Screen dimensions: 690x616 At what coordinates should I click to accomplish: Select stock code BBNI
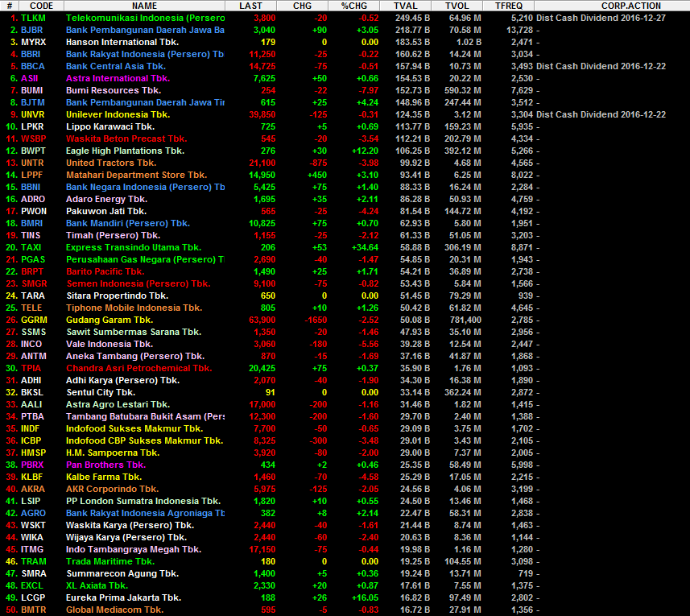[x=31, y=187]
